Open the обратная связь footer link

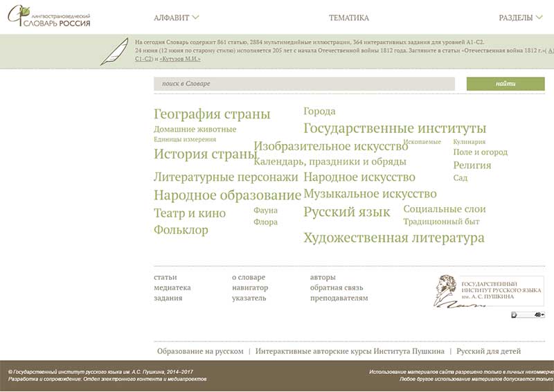(x=336, y=287)
